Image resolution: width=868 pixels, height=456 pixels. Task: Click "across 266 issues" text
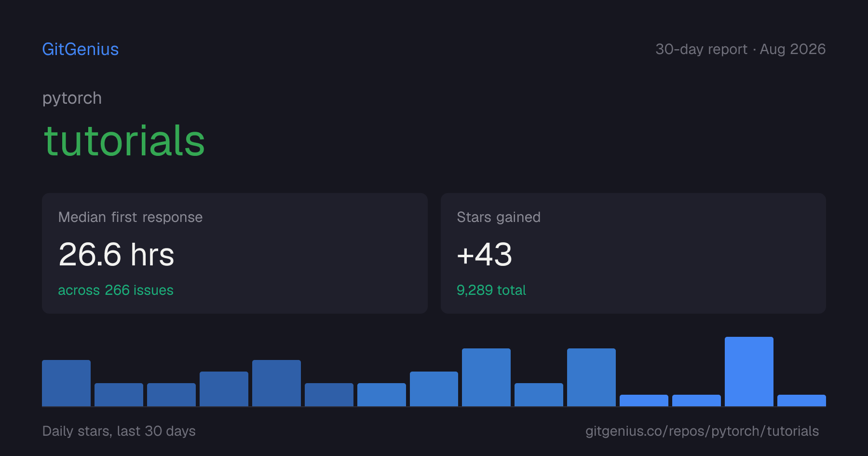click(x=116, y=290)
